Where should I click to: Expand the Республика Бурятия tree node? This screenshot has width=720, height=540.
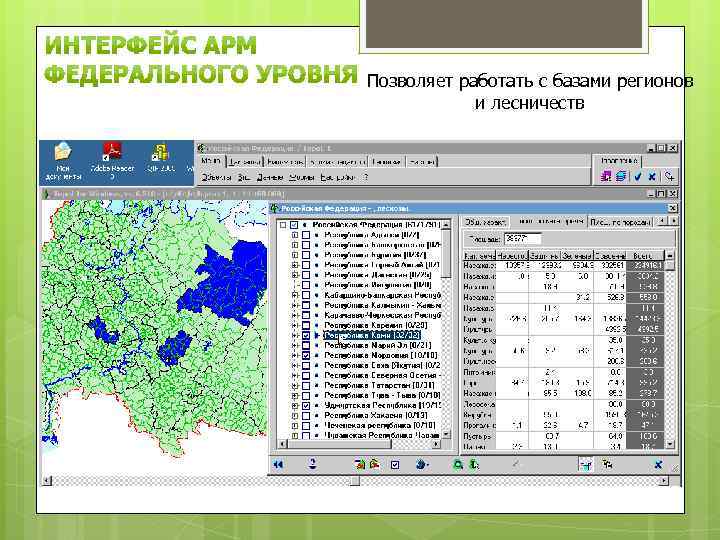pyautogui.click(x=295, y=255)
